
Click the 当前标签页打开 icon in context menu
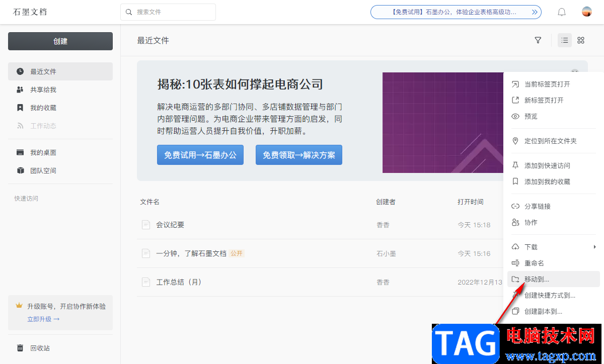pos(515,84)
